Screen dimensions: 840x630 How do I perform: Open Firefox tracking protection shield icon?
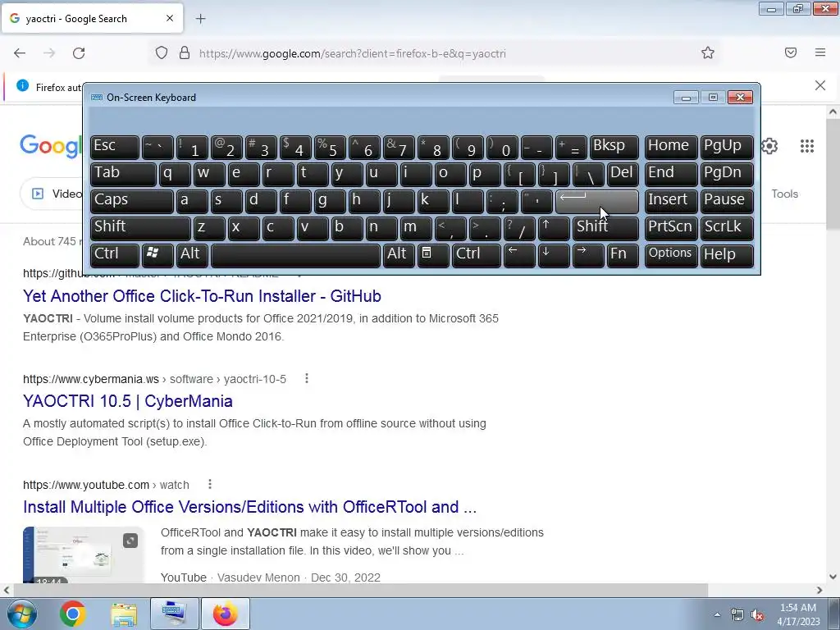click(162, 53)
